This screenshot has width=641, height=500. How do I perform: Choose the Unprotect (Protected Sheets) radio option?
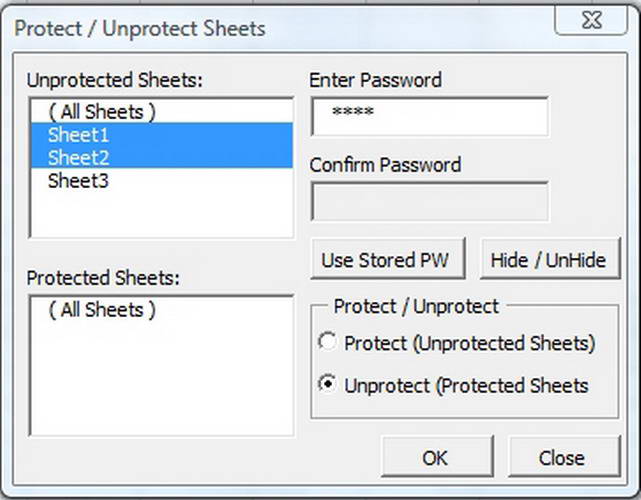tap(327, 384)
